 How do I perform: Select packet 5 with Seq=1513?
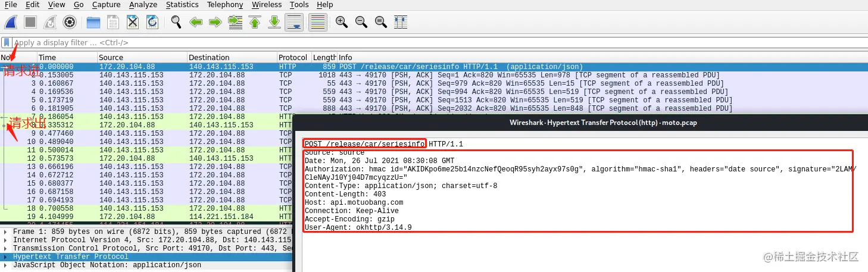pyautogui.click(x=433, y=100)
